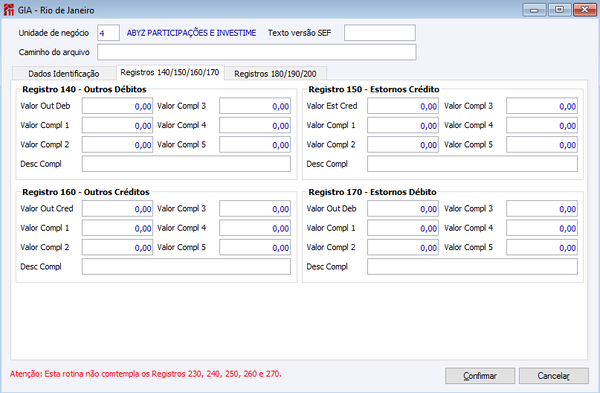Select Registro 140 Valor Out Deb field
Image resolution: width=600 pixels, height=393 pixels.
pos(117,106)
